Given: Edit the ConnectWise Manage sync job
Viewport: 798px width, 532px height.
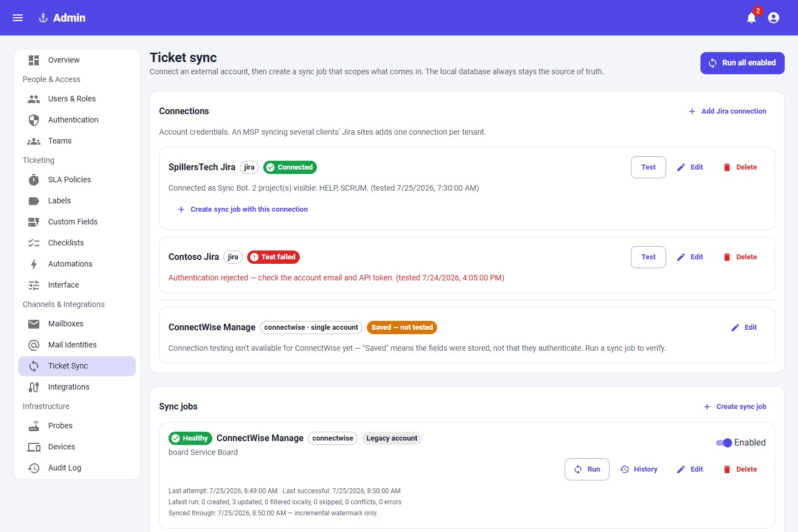Looking at the screenshot, I should coord(690,469).
